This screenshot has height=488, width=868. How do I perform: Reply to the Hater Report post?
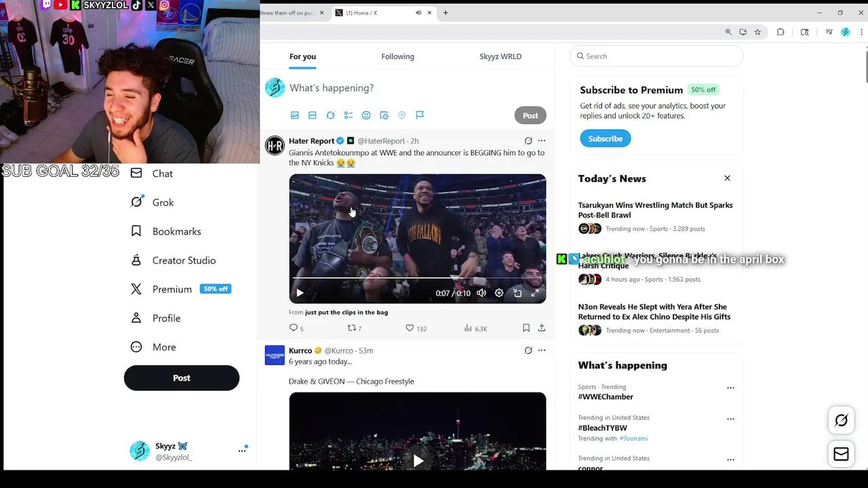[296, 328]
